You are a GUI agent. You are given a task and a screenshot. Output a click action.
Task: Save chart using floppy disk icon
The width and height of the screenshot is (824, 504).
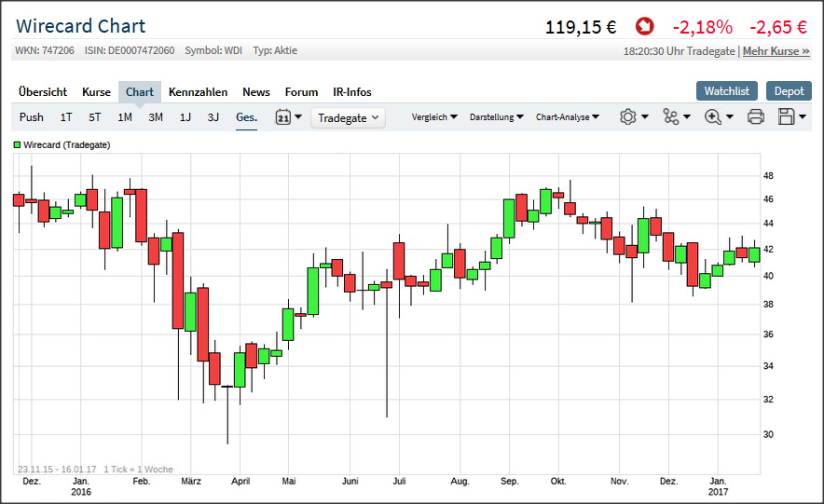pyautogui.click(x=786, y=116)
